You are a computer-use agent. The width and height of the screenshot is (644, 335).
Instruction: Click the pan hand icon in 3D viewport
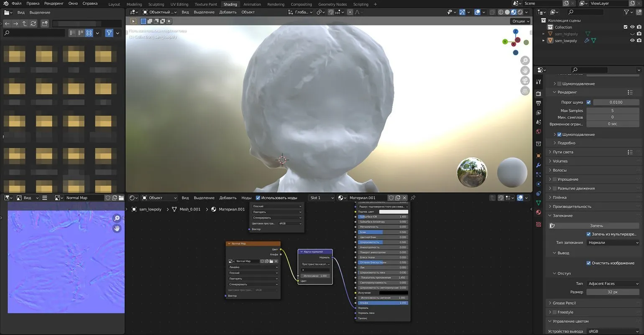click(525, 71)
